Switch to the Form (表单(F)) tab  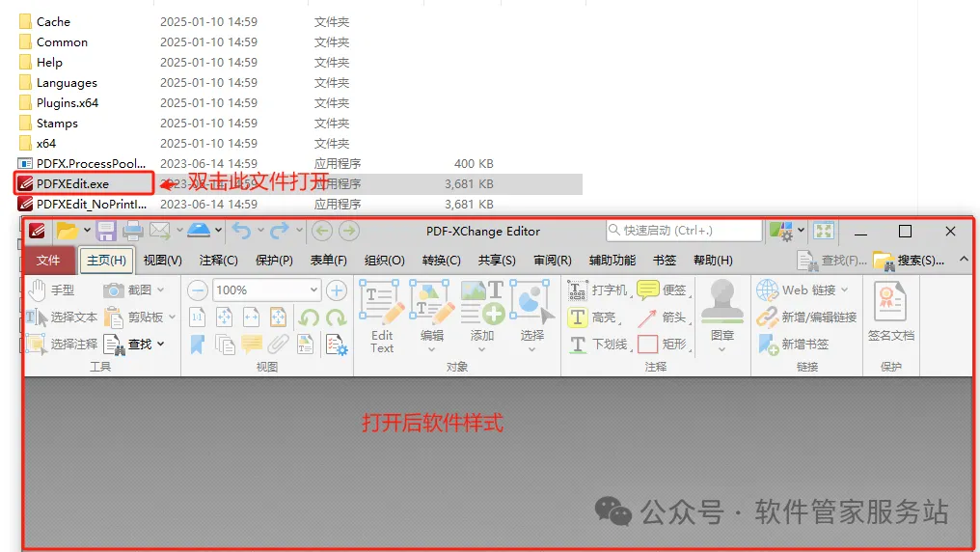(329, 260)
